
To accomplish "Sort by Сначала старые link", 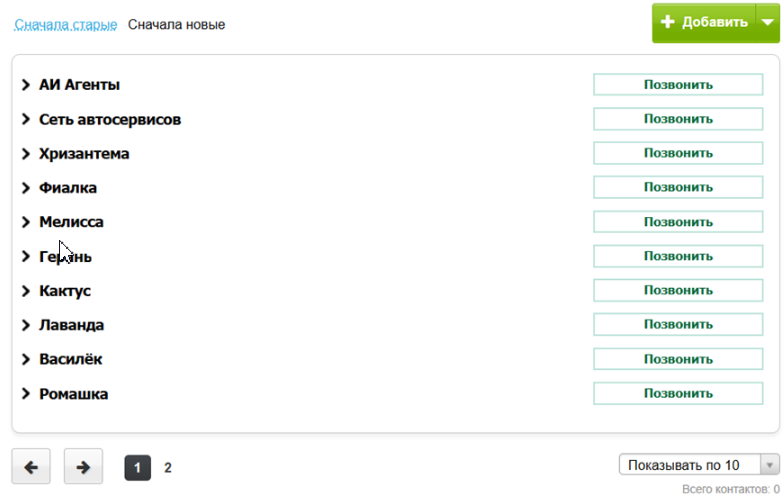I will click(66, 24).
